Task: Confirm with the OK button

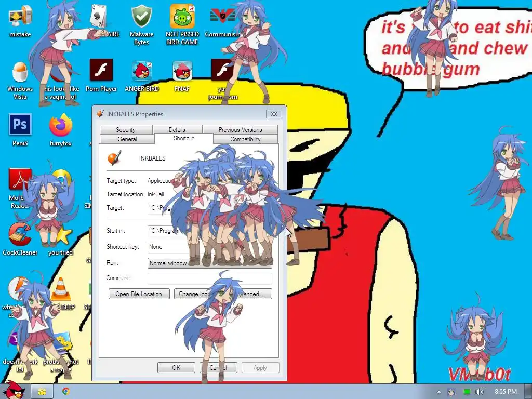Action: (176, 367)
